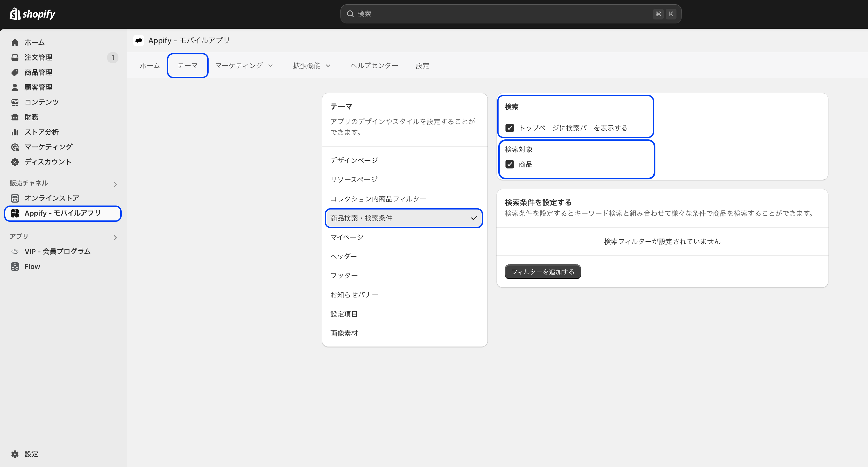868x467 pixels.
Task: Uncheck トップページに検索バーを表示する checkbox
Action: pos(509,128)
